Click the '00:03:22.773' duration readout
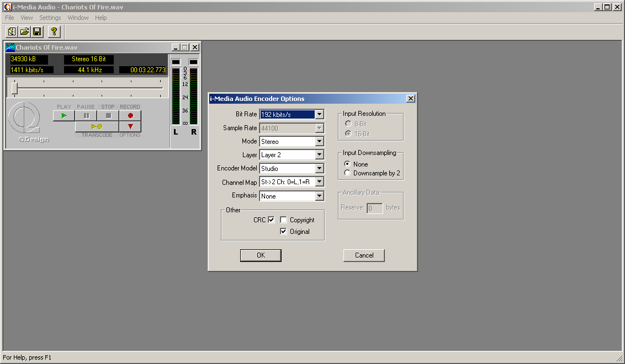 [142, 70]
